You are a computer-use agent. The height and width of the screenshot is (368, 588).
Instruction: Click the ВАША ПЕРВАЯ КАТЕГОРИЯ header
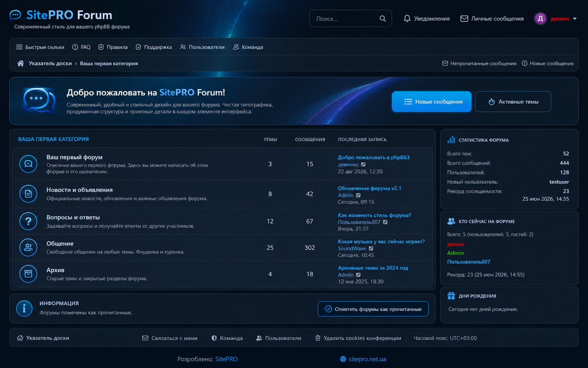tap(53, 139)
